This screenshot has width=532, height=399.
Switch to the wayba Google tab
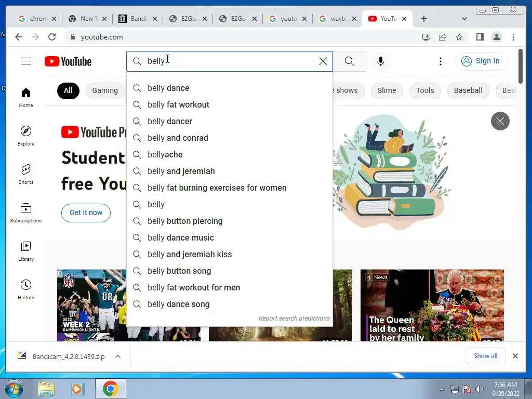[x=338, y=19]
